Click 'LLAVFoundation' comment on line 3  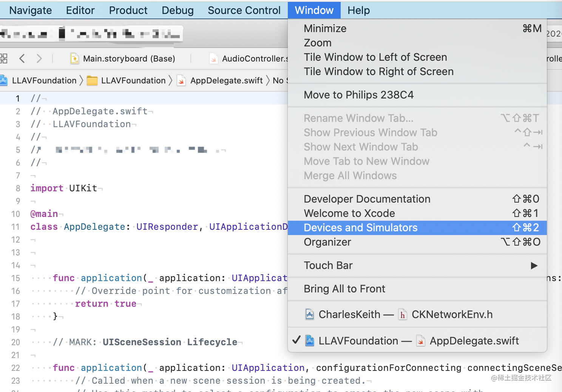(92, 124)
